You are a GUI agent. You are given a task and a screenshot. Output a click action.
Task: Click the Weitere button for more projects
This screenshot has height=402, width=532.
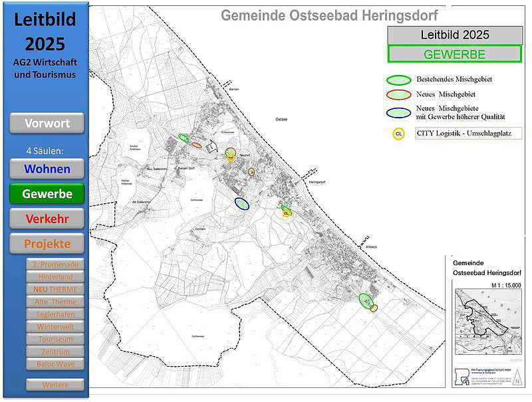(55, 385)
